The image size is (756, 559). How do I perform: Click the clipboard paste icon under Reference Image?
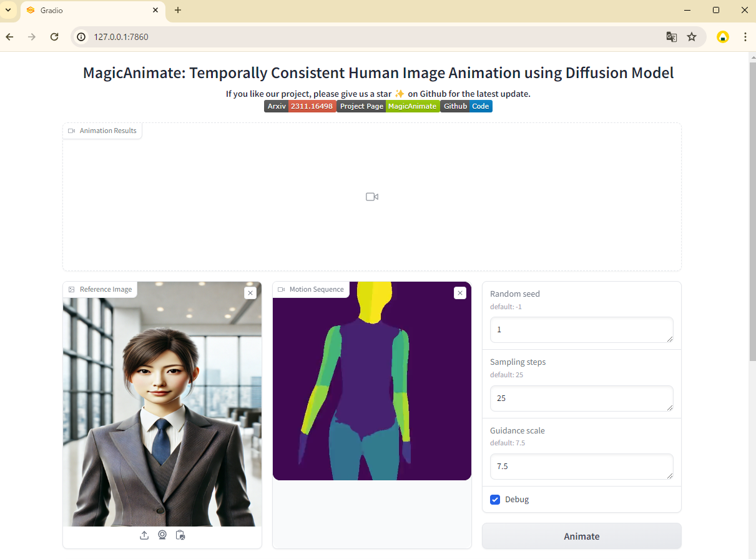[x=180, y=535]
